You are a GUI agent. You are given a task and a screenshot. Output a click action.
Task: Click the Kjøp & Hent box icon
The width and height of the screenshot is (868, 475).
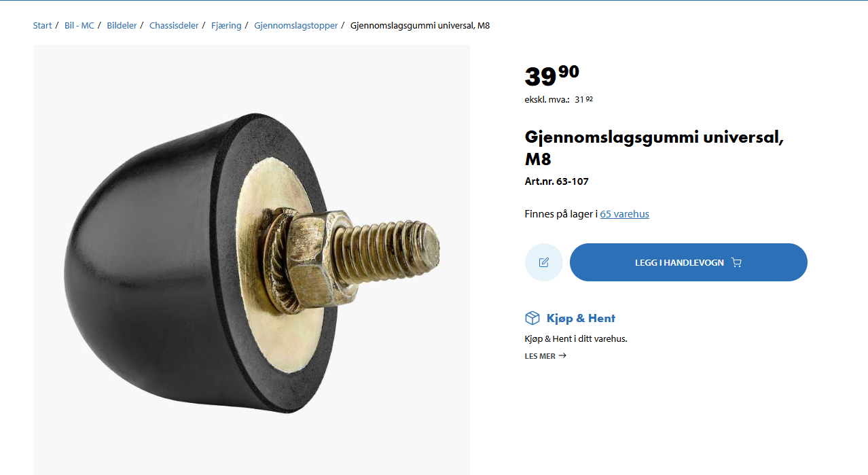pos(532,318)
